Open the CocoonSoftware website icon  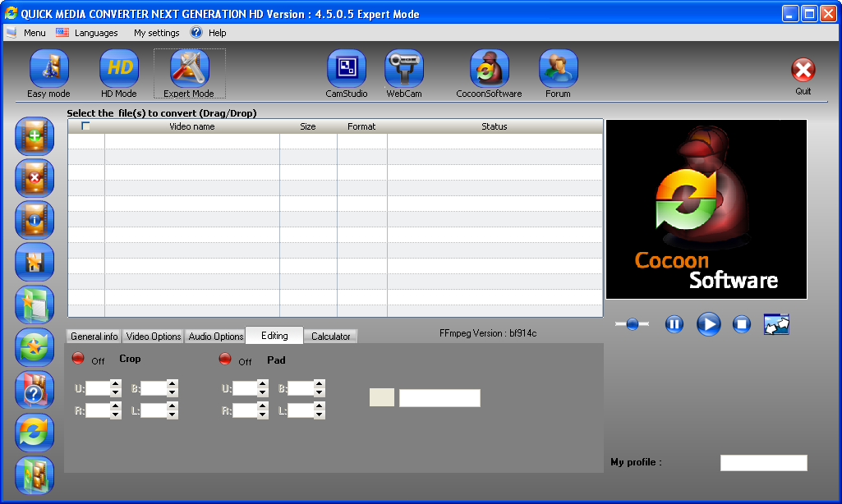pos(490,68)
